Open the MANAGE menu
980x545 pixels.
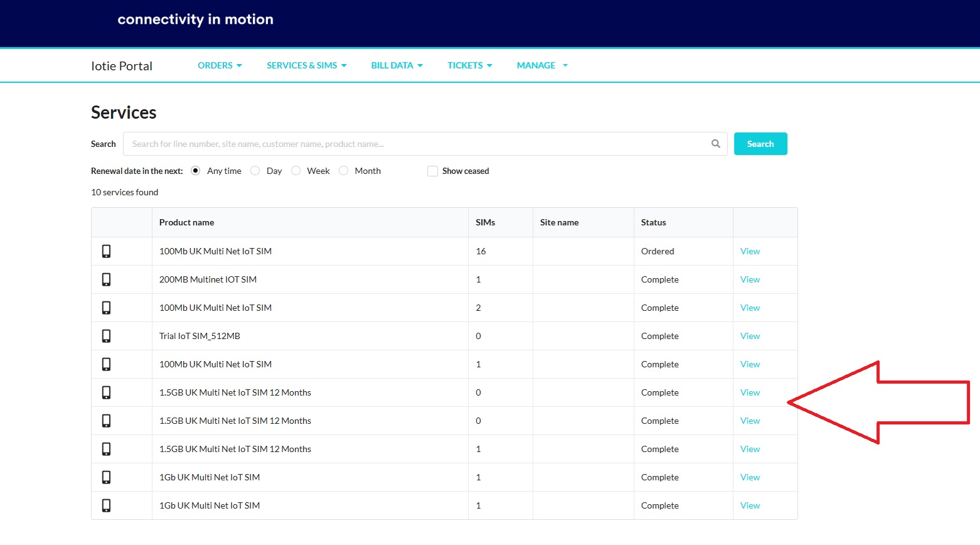(x=542, y=65)
